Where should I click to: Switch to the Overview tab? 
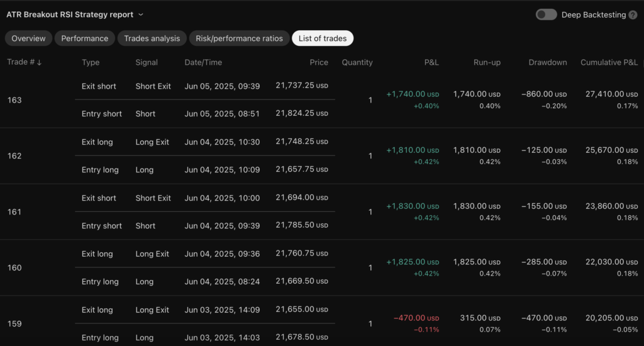(28, 38)
